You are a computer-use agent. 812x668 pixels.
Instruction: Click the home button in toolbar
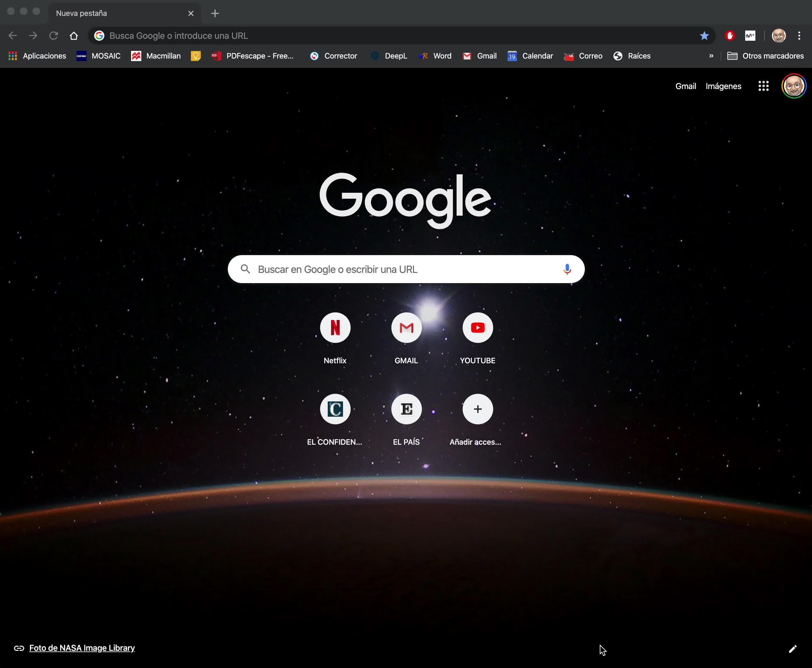[x=73, y=36]
